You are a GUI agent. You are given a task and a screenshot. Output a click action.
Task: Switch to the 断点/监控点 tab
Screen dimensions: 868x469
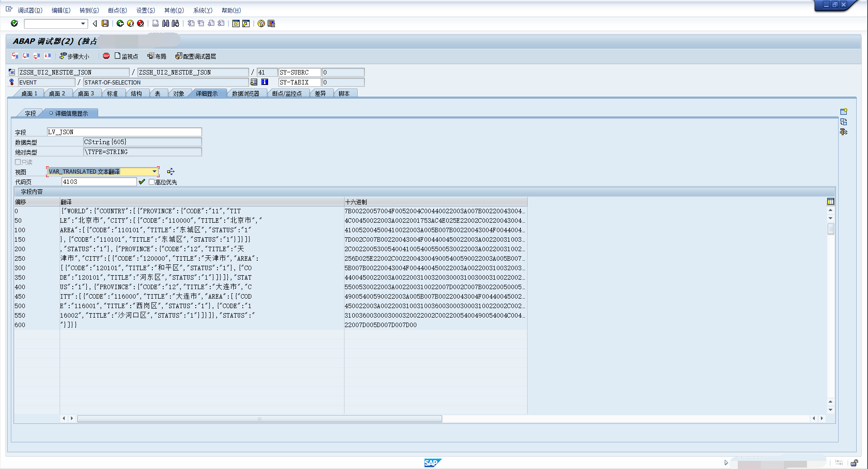point(287,94)
